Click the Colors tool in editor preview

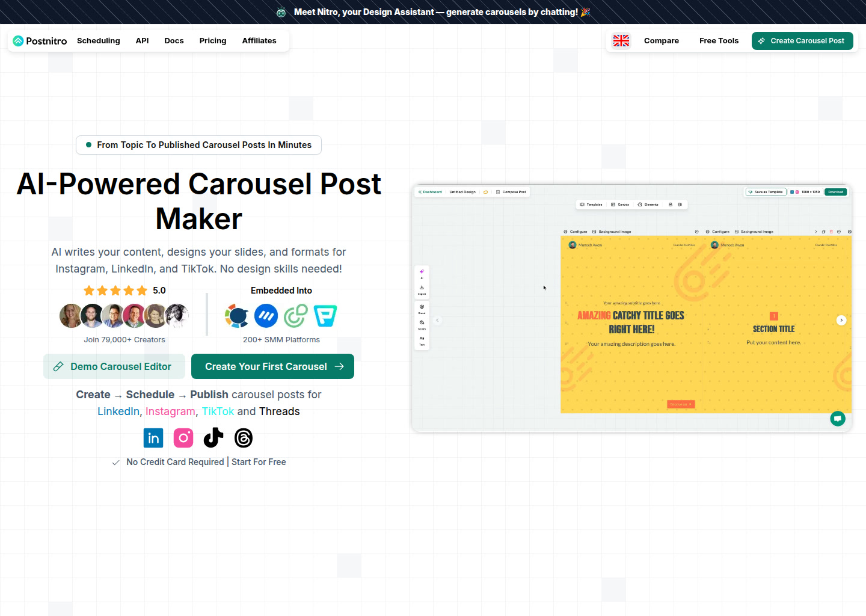(x=422, y=325)
